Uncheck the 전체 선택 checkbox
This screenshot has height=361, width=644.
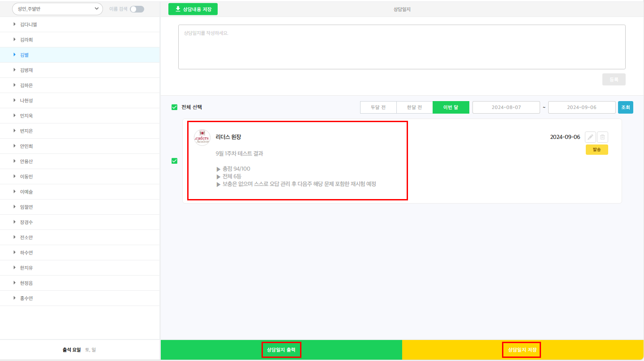pyautogui.click(x=175, y=107)
